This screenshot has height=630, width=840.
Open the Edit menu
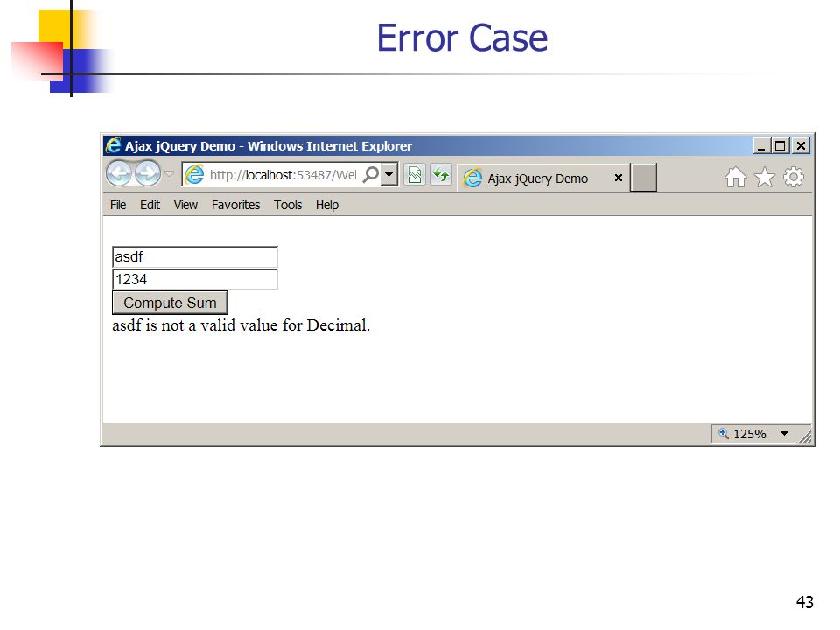click(150, 205)
